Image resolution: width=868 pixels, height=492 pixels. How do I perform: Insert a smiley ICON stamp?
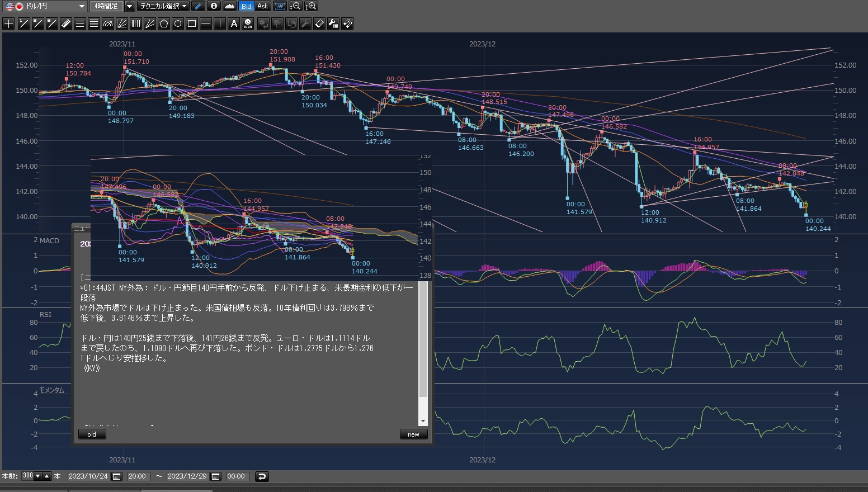(248, 23)
